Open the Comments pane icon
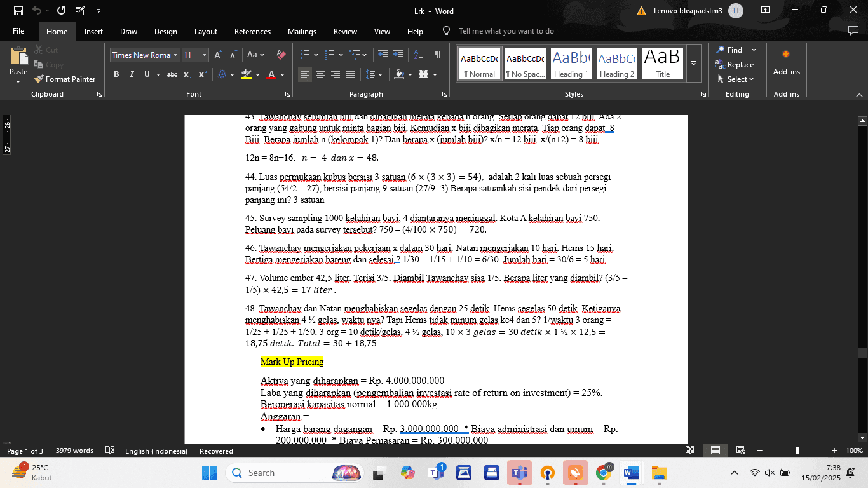The height and width of the screenshot is (488, 868). coord(853,31)
